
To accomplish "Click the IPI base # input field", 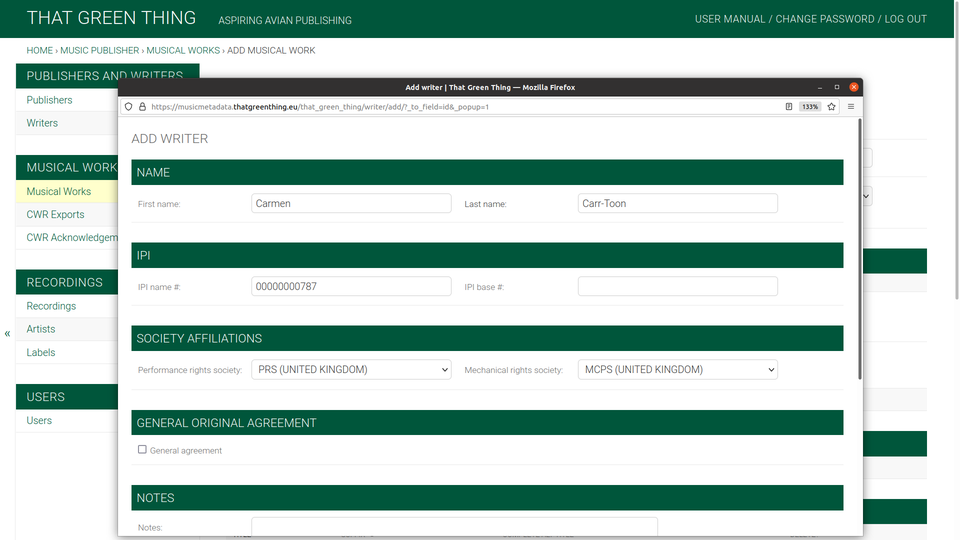I will point(677,287).
